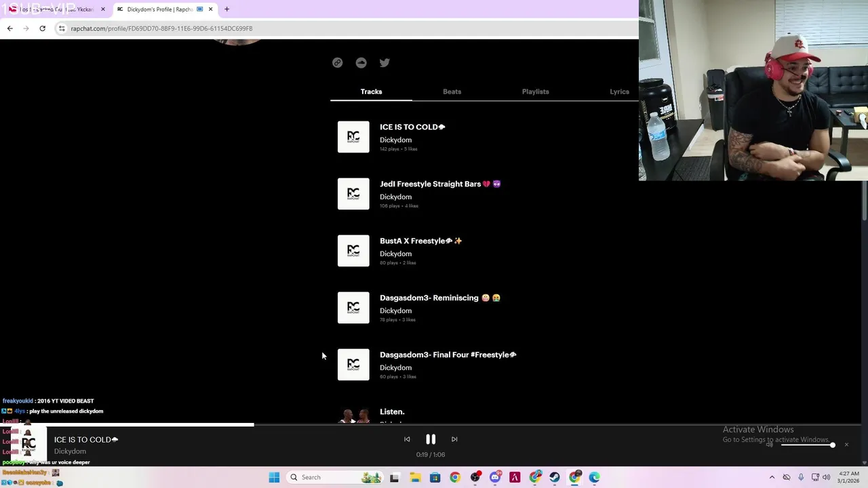
Task: Open the Dasgasdom3- Reminiscing title
Action: coord(440,298)
